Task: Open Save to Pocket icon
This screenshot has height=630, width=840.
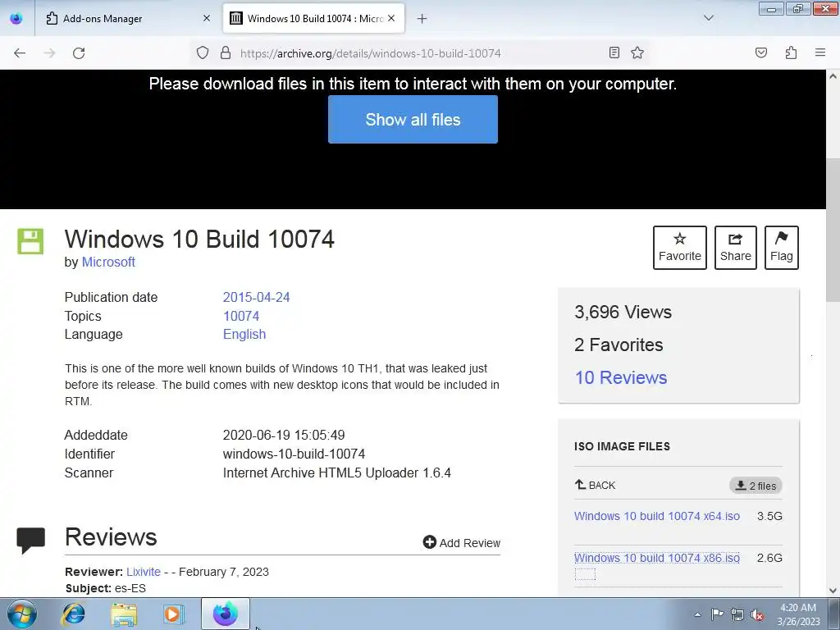Action: [761, 52]
